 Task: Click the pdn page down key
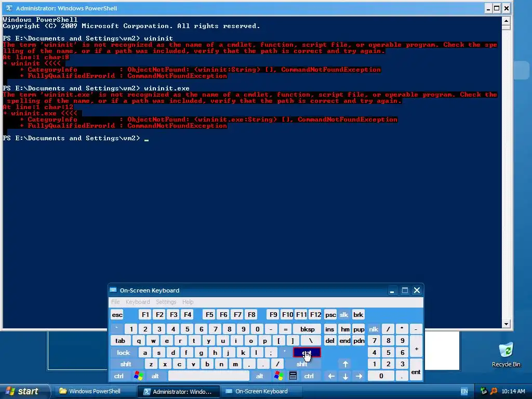[x=358, y=341]
